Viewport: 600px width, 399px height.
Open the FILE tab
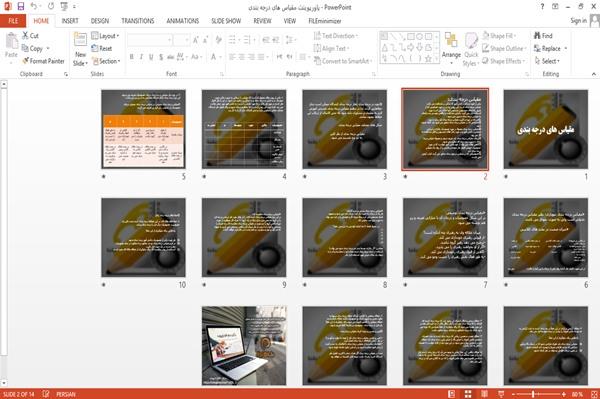coord(13,21)
